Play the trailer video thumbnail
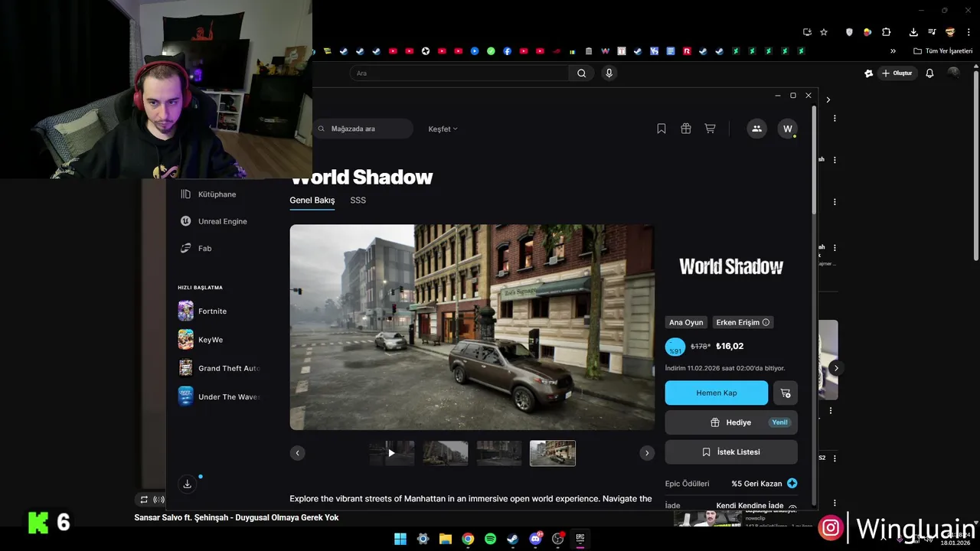This screenshot has height=551, width=980. [391, 453]
